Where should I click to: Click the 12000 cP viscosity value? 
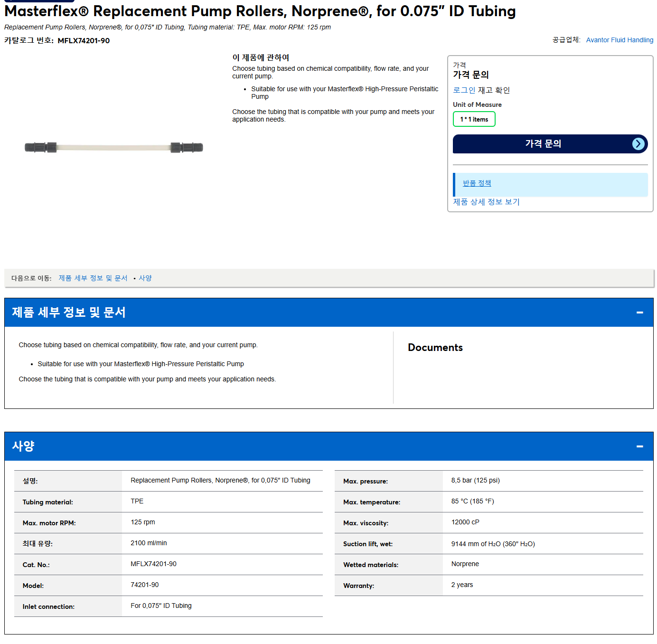465,522
